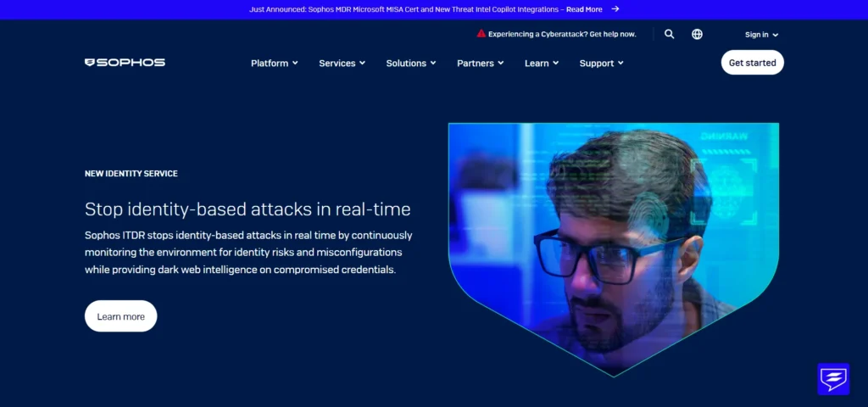This screenshot has height=407, width=868.
Task: Click the 'Stop identity-based attacks in real-time' heading
Action: coord(248,209)
